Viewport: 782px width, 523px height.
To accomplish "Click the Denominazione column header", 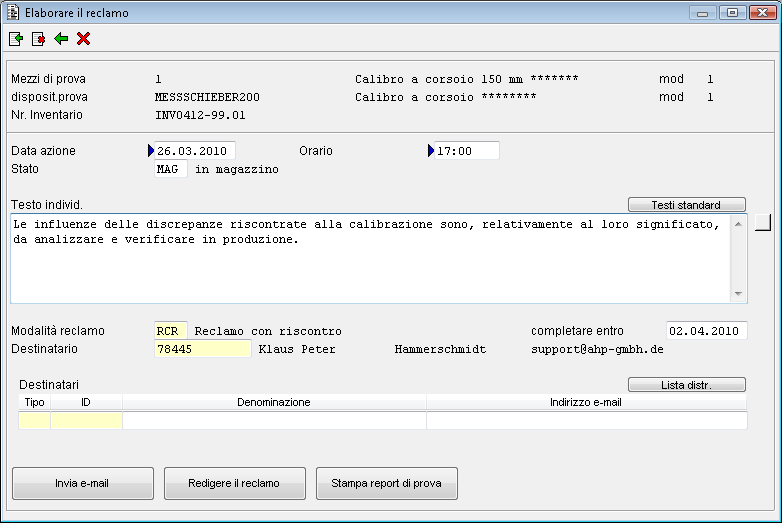I will (274, 402).
